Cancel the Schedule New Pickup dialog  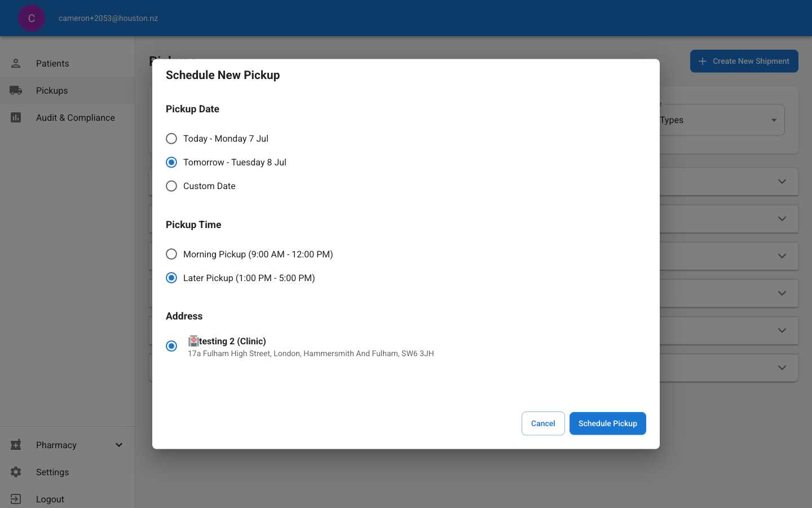pyautogui.click(x=543, y=423)
